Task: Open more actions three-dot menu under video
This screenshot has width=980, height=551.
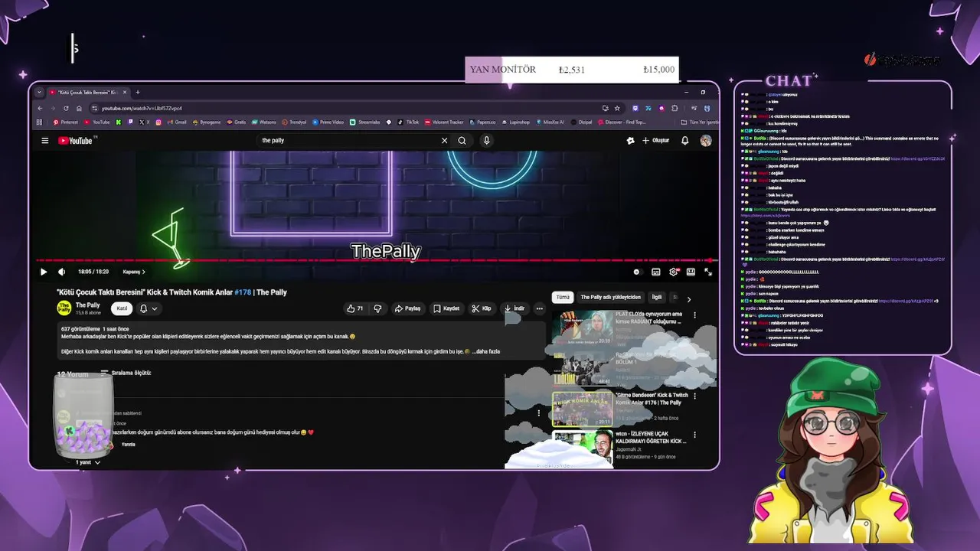Action: pyautogui.click(x=540, y=308)
